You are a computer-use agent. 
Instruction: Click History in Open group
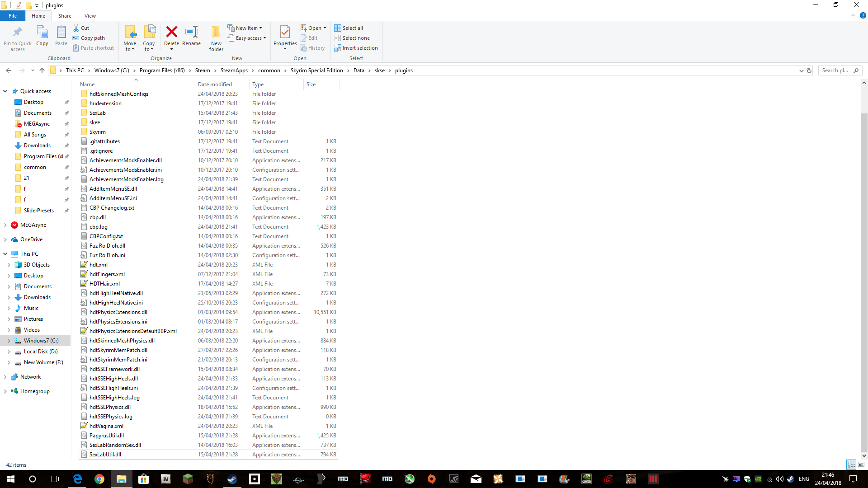pos(312,48)
